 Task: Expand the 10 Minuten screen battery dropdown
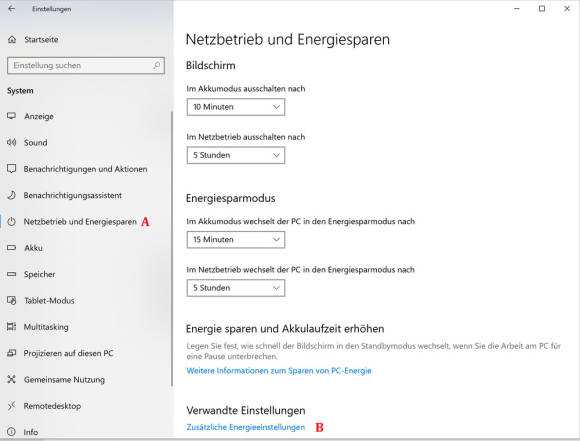[x=236, y=107]
